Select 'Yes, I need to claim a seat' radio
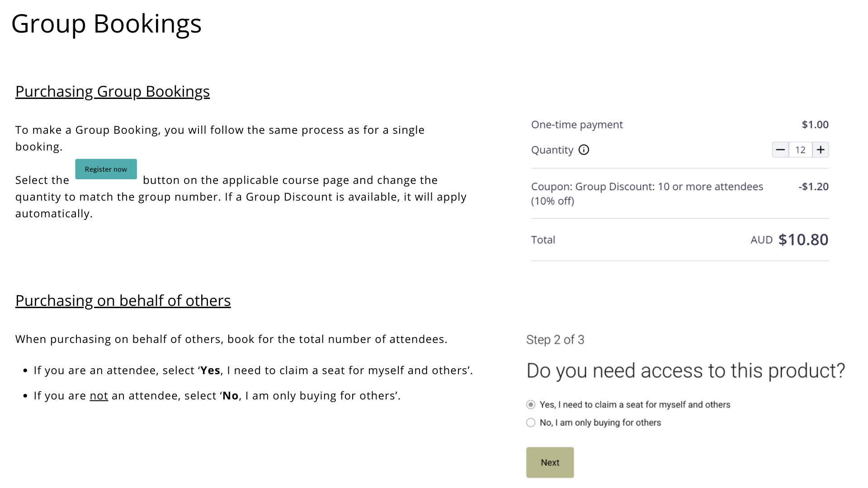This screenshot has height=488, width=868. [531, 404]
